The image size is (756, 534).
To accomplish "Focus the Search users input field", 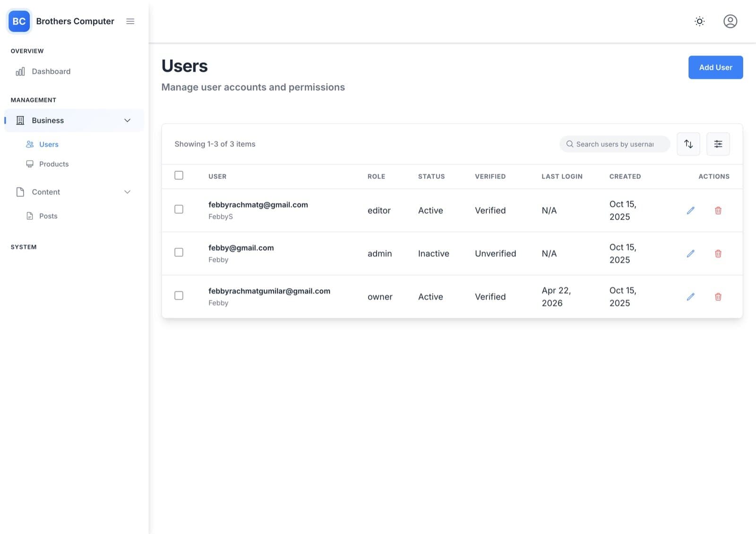I will [x=615, y=144].
